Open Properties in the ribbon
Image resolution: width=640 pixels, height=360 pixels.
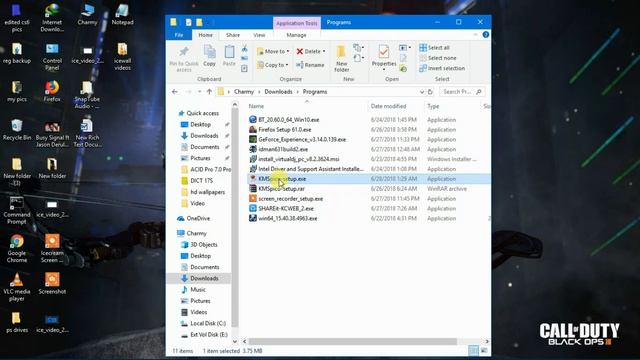384,58
